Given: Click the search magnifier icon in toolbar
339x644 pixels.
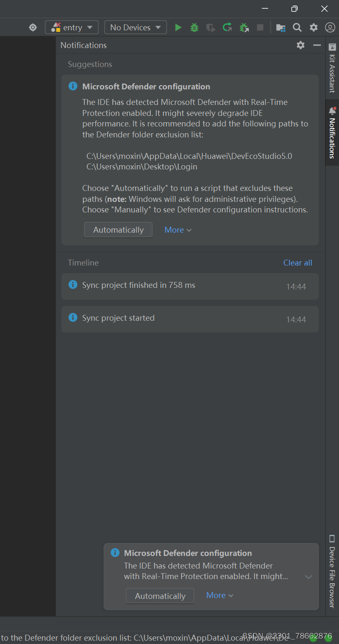Looking at the screenshot, I should click(x=297, y=27).
